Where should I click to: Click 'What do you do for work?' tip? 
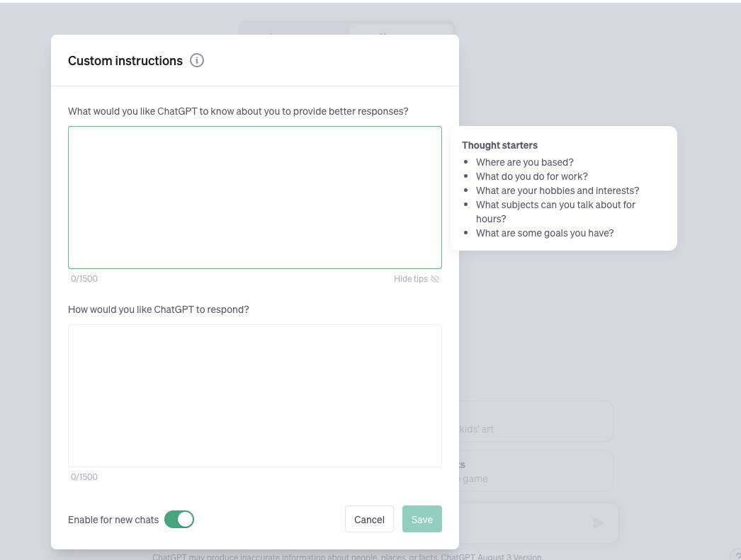point(531,176)
